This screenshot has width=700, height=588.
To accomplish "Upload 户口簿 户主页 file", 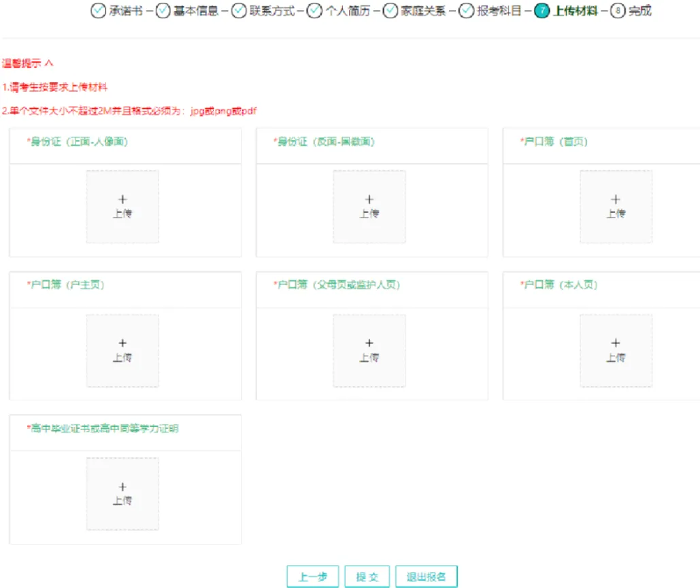I will tap(122, 351).
